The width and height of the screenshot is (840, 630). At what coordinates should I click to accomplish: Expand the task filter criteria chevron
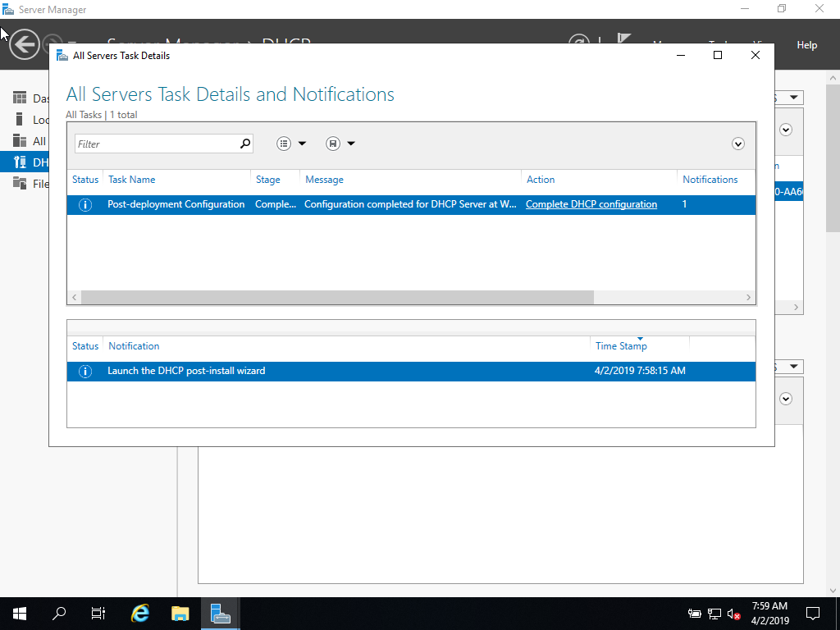tap(737, 144)
